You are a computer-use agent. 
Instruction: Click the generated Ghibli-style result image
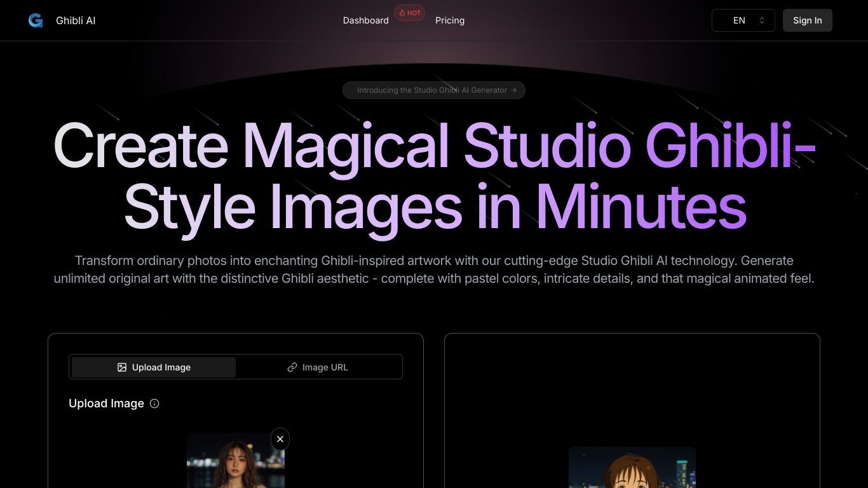pos(632,468)
